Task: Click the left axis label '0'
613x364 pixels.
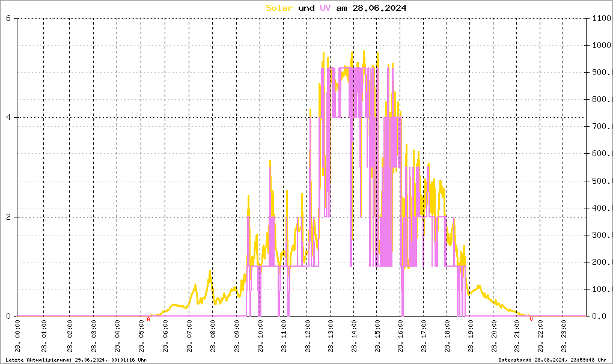Action: tap(8, 316)
